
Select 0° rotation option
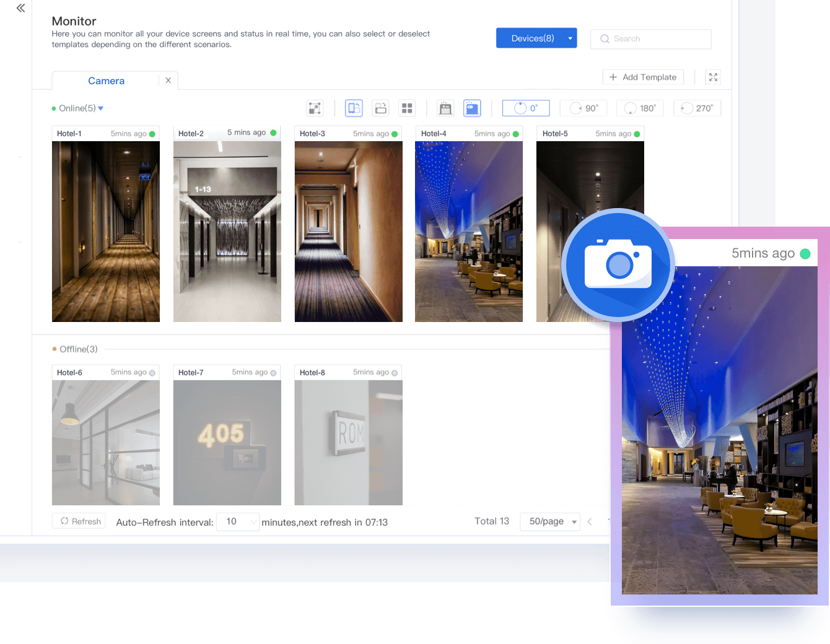(526, 108)
